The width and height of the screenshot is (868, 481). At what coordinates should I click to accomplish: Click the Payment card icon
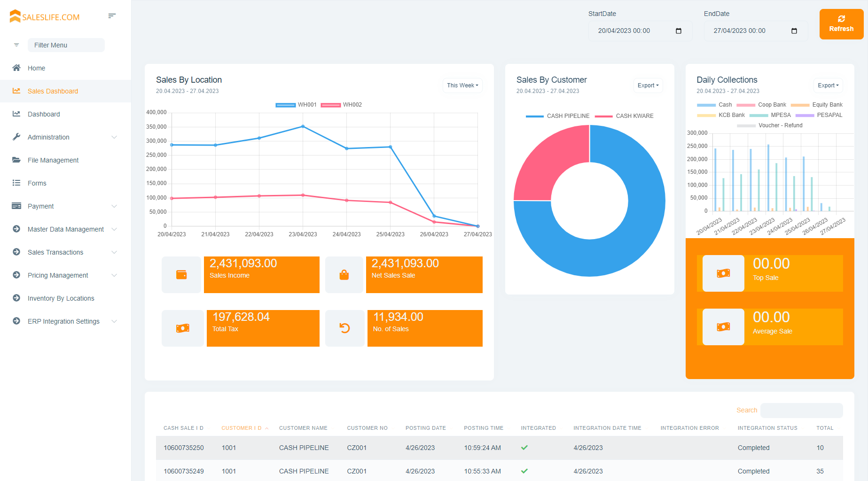click(x=16, y=206)
